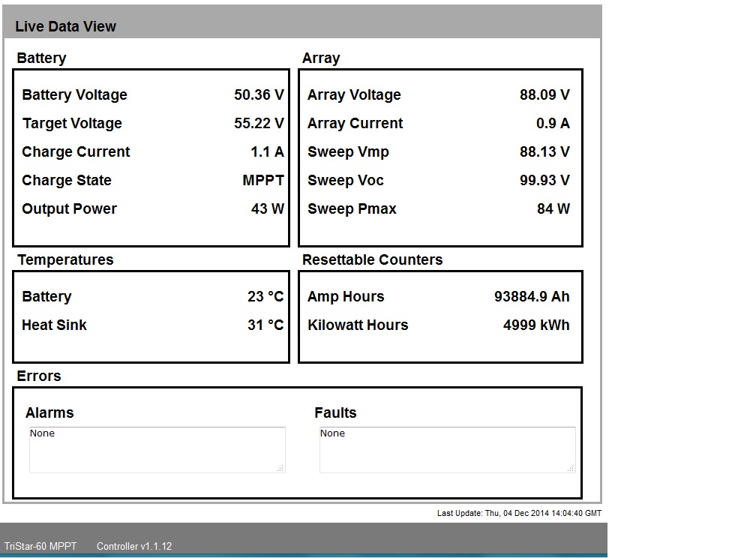This screenshot has width=756, height=558.
Task: Click the 55.22 V target voltage value
Action: tap(259, 123)
